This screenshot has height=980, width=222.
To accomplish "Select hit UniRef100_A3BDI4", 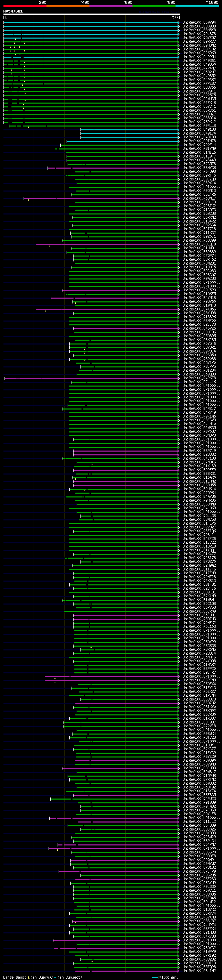I will (x=199, y=118).
